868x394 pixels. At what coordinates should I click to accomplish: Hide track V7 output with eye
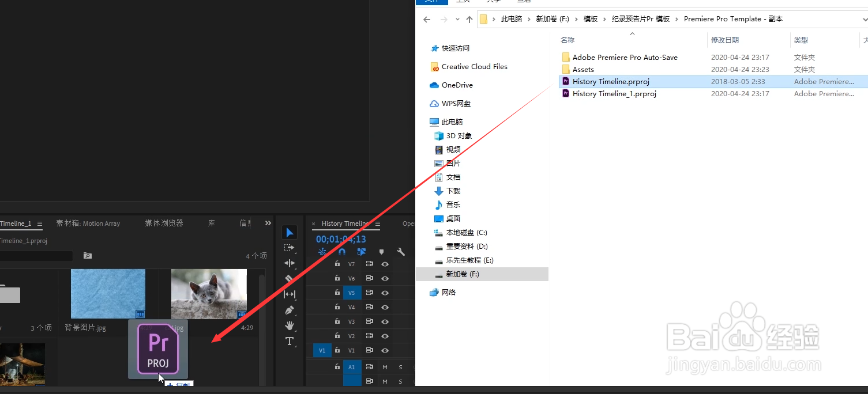[x=385, y=264]
